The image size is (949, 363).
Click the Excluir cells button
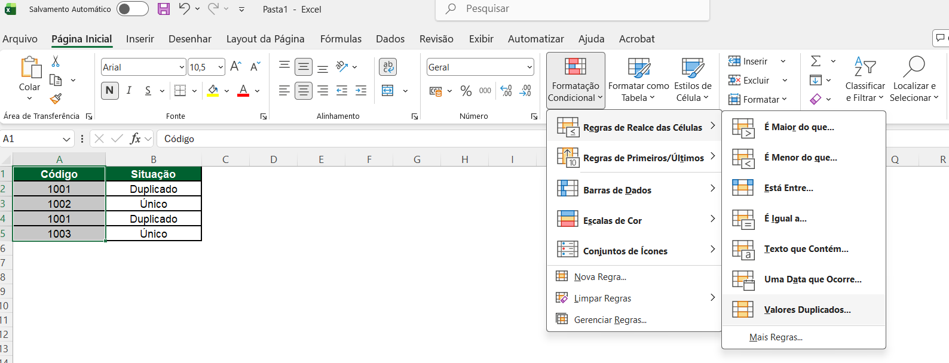pos(749,80)
